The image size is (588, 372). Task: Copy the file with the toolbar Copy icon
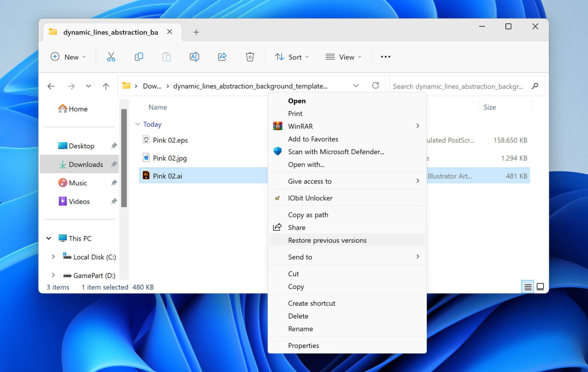pyautogui.click(x=139, y=57)
